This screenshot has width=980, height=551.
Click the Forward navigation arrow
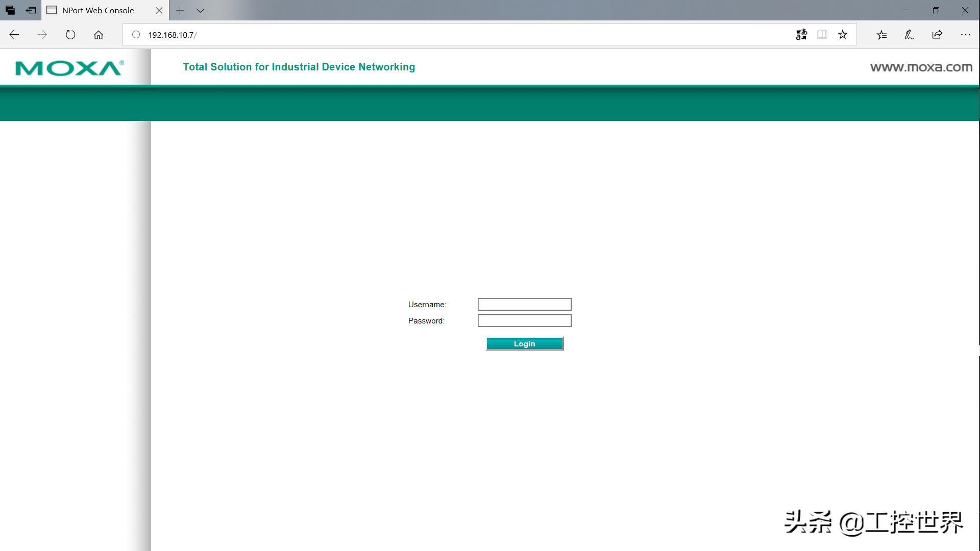point(42,35)
